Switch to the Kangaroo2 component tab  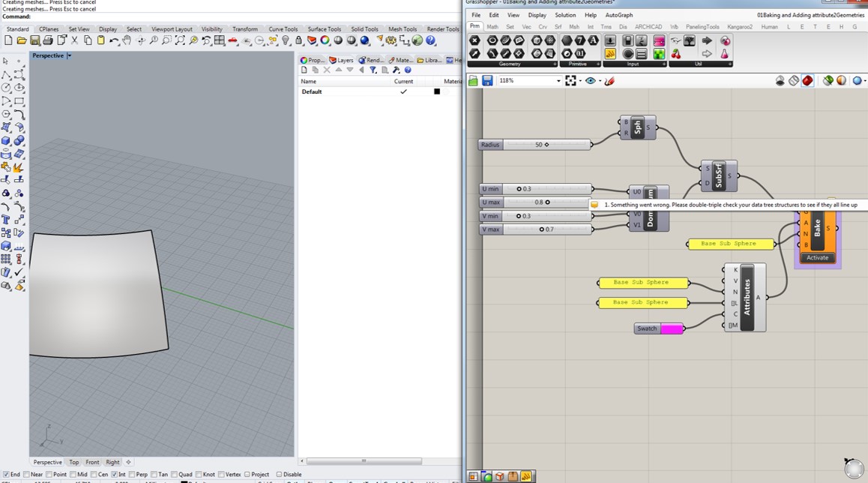(x=740, y=26)
